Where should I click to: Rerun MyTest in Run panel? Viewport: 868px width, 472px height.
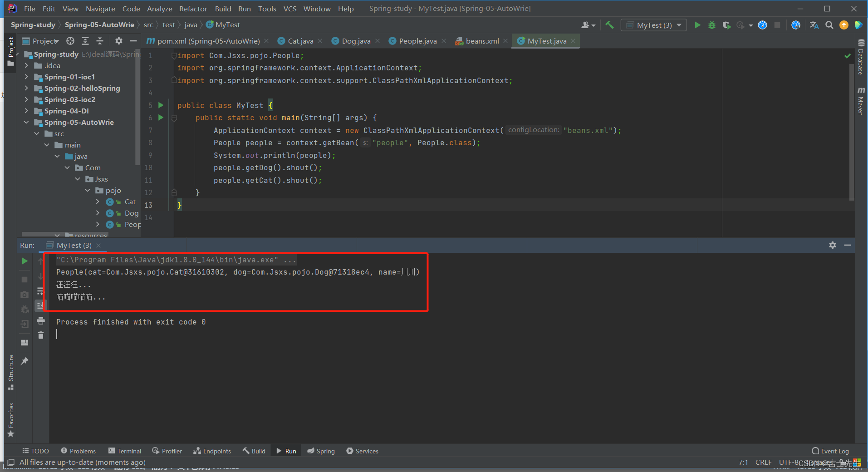[x=25, y=261]
